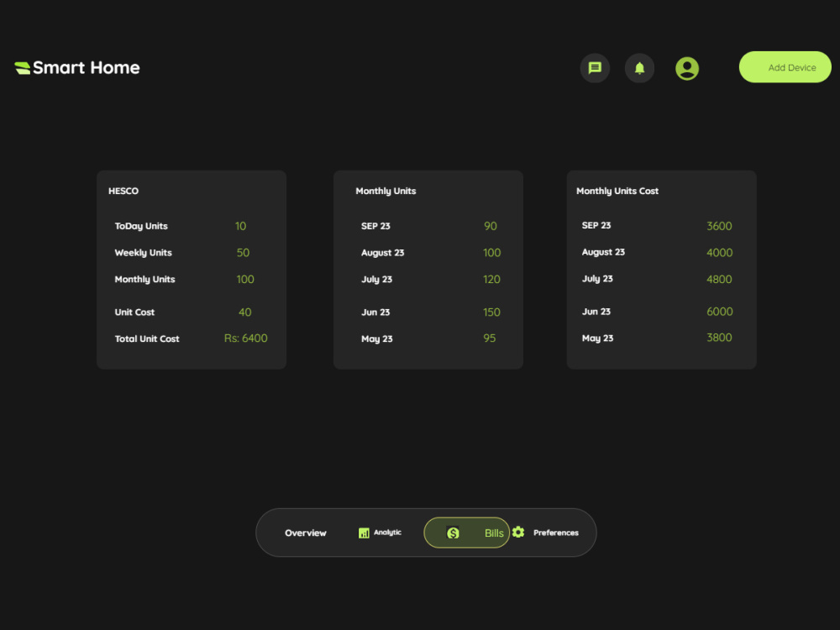
Task: Click Monthly Units row label in HESCO card
Action: pyautogui.click(x=144, y=279)
